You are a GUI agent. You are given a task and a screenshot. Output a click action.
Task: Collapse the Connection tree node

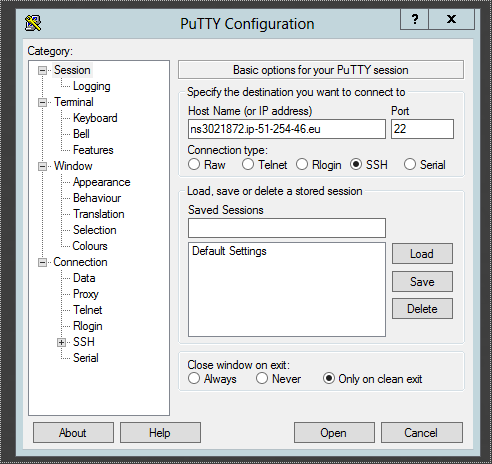coord(42,262)
